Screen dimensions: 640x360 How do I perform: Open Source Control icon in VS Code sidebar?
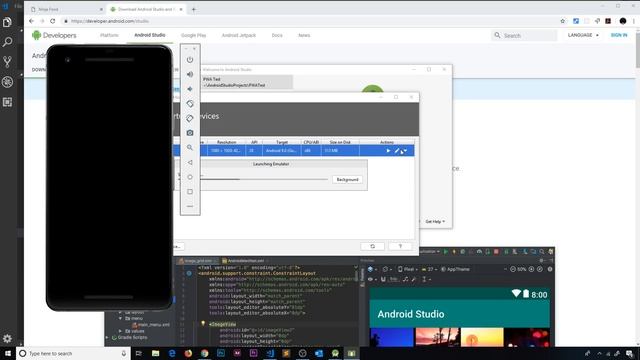7,62
